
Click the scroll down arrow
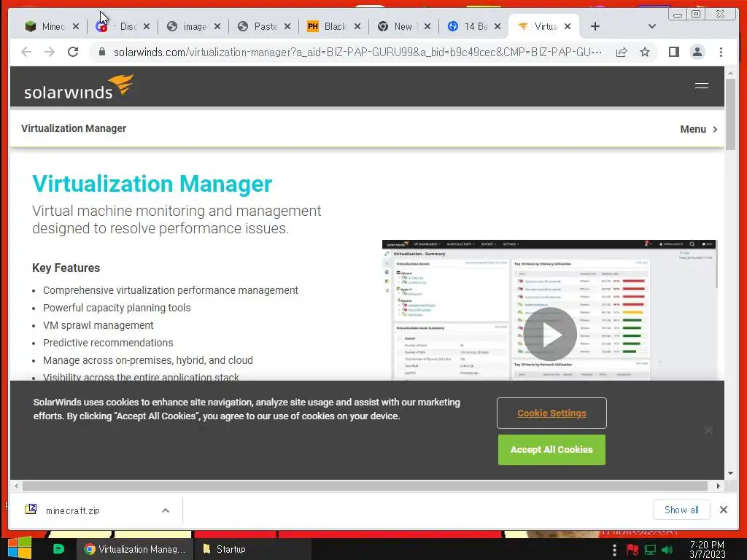730,472
